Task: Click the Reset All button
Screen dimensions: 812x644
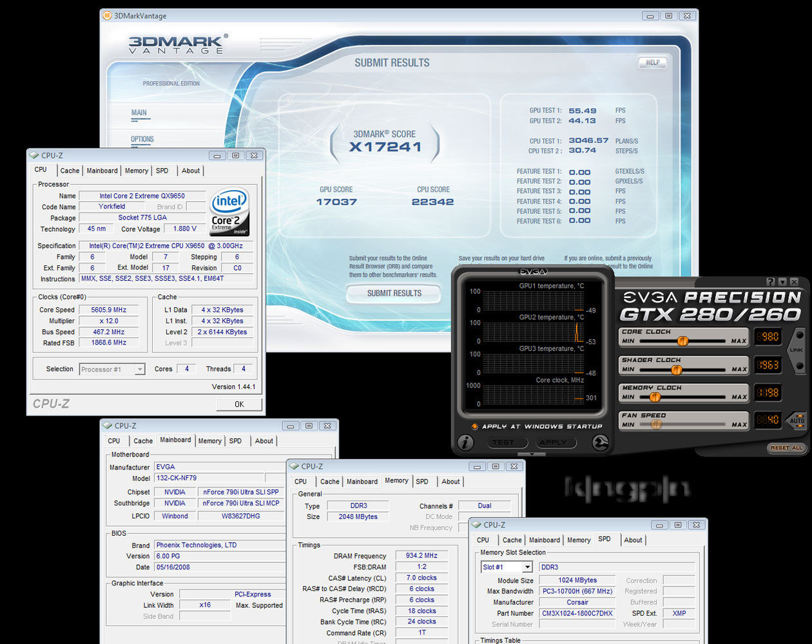Action: pos(786,448)
